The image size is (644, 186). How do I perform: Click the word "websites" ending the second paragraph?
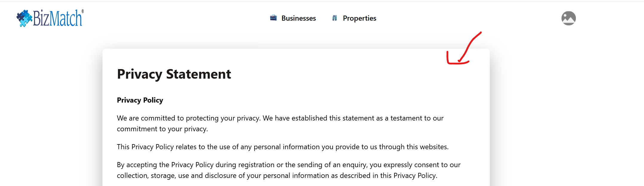[x=433, y=147]
